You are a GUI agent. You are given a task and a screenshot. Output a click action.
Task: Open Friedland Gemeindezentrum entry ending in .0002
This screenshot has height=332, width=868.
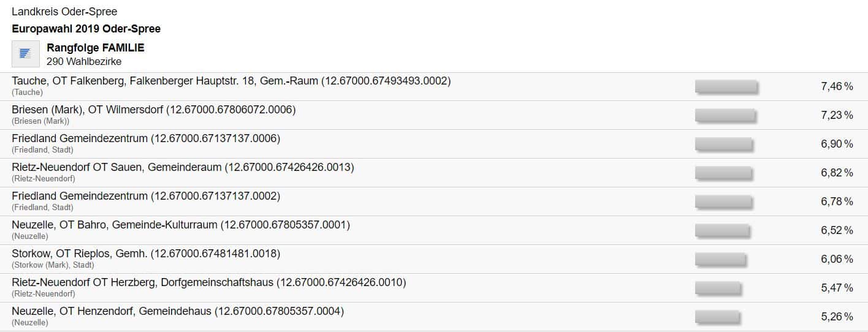click(146, 196)
